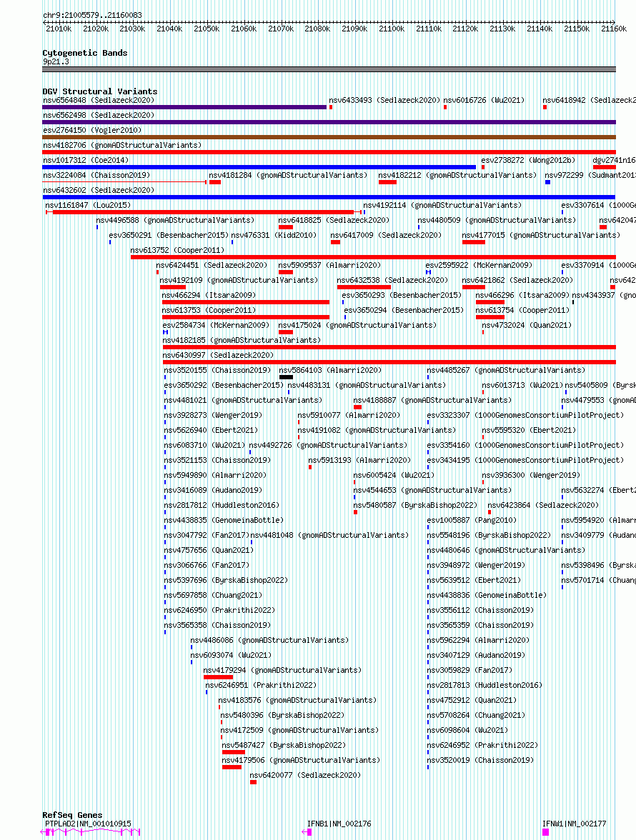Click the nsv6423864 (Sedlazeck2020) label
The image size is (636, 840).
point(543,505)
